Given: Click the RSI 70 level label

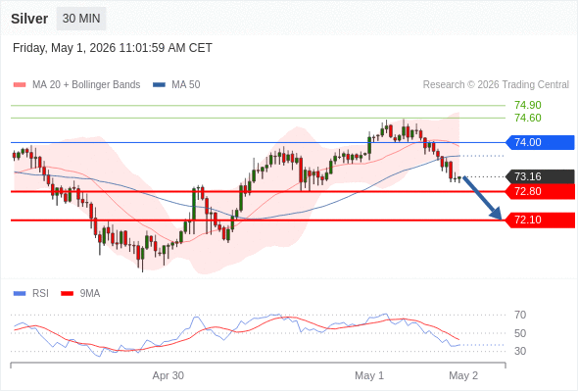Looking at the screenshot, I should pos(520,315).
